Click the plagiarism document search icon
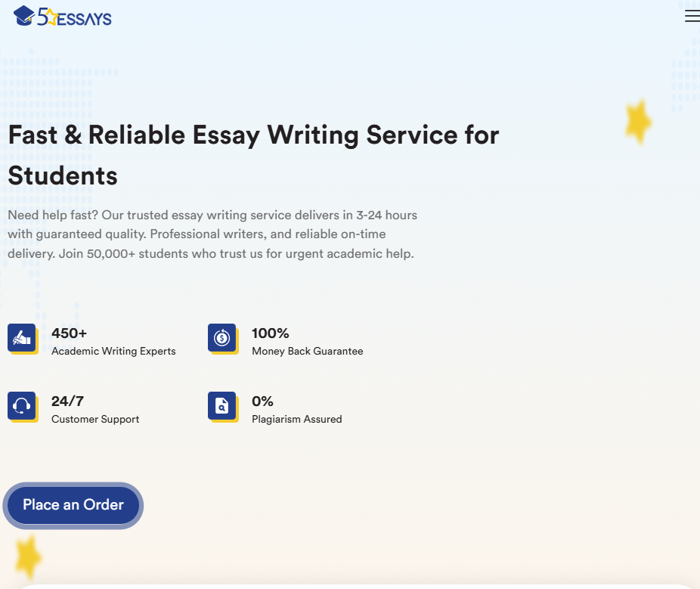 coord(222,405)
